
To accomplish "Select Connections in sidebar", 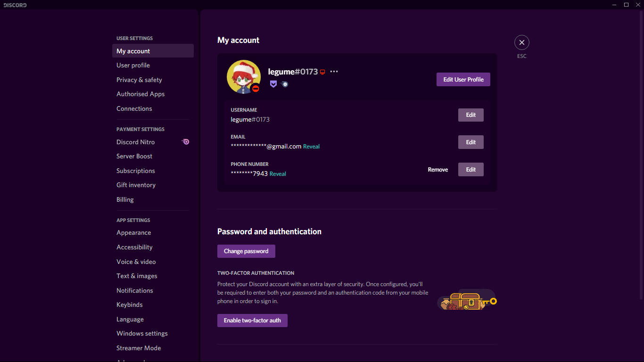I will (x=153, y=108).
